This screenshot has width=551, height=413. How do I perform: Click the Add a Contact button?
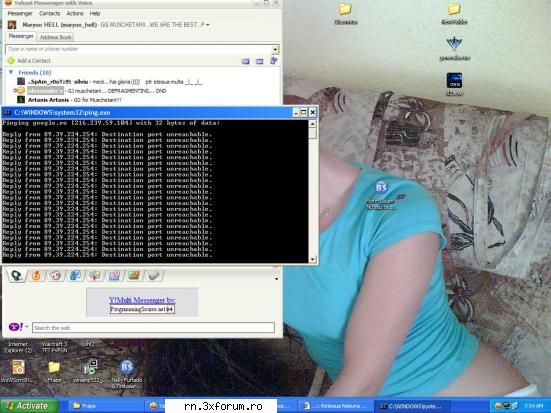(x=29, y=61)
